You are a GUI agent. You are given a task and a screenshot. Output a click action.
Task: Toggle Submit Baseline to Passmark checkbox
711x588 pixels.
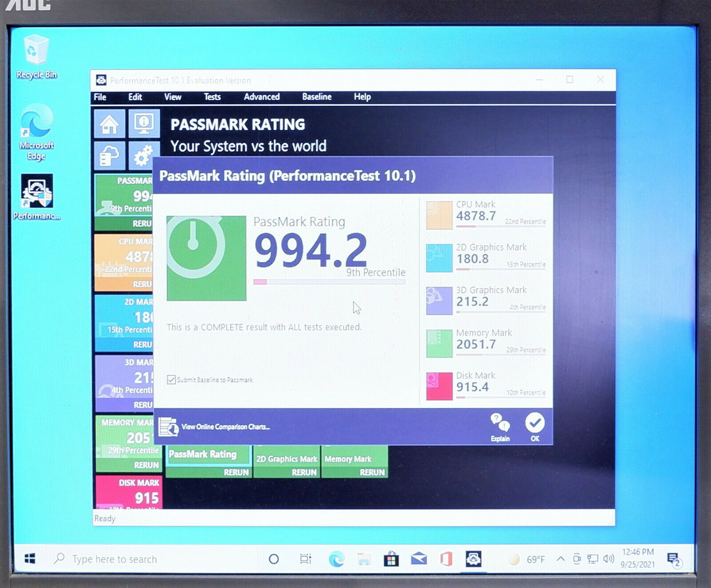pos(171,380)
